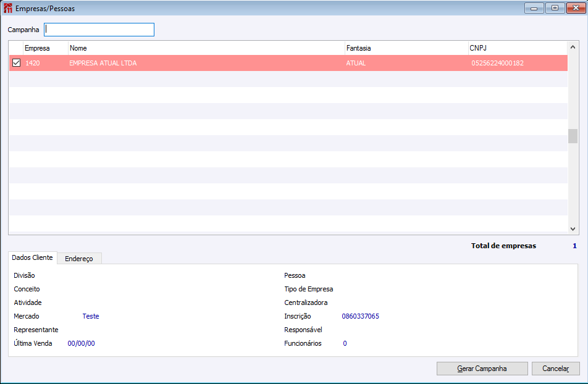
Task: Sort by the Fantasia column header
Action: tap(406, 48)
